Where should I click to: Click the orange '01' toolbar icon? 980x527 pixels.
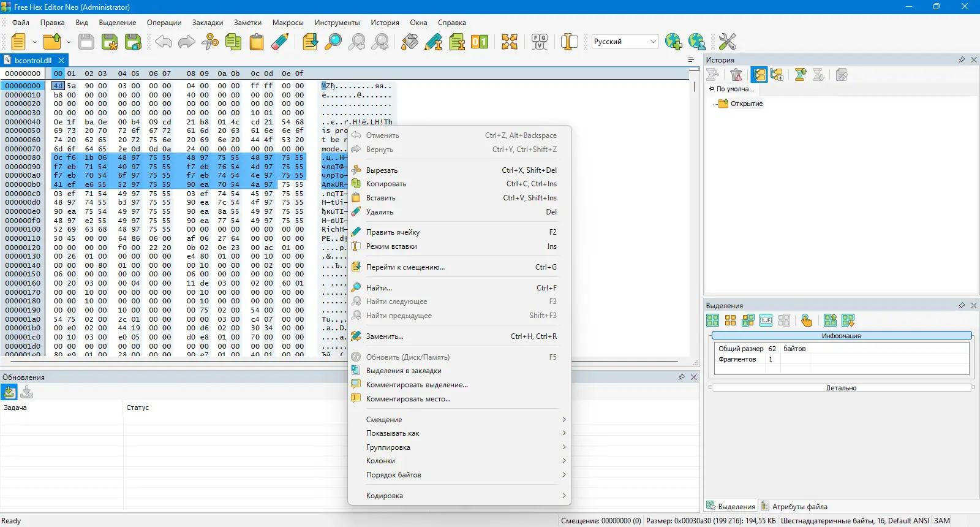point(480,42)
